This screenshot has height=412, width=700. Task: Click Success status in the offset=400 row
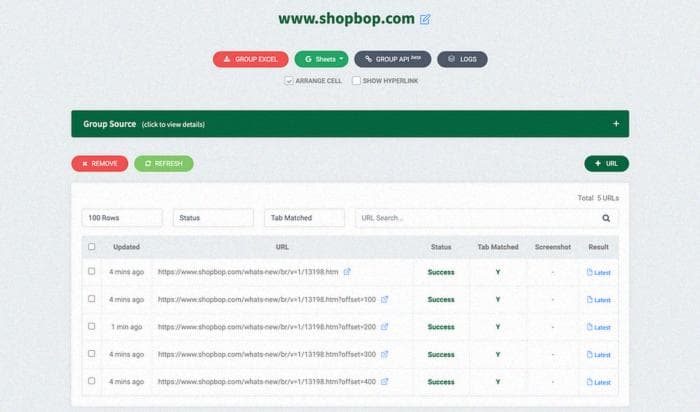441,382
